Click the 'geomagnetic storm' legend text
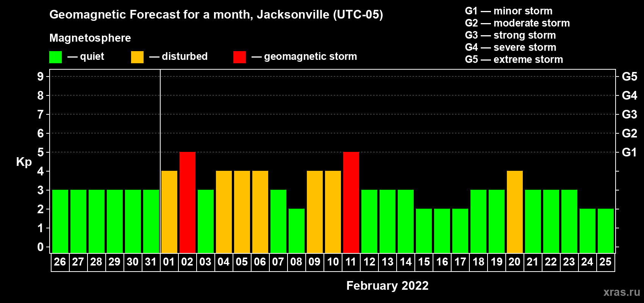This screenshot has width=644, height=303. (x=311, y=57)
